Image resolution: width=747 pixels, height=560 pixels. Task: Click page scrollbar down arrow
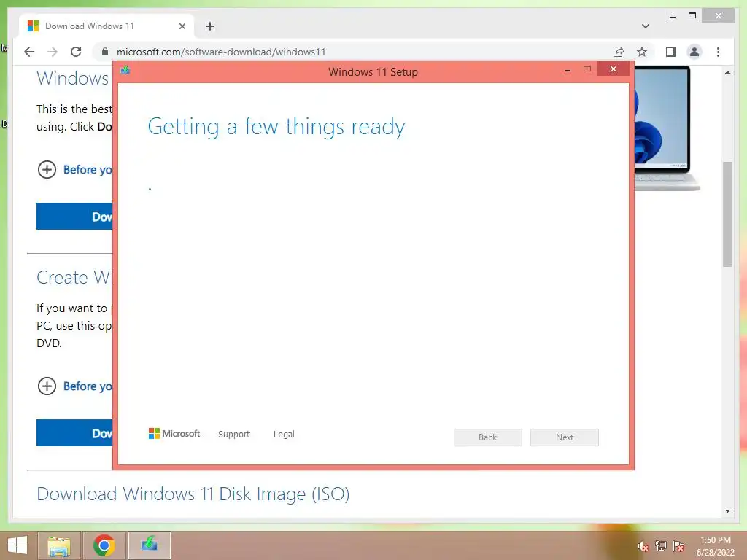click(727, 511)
